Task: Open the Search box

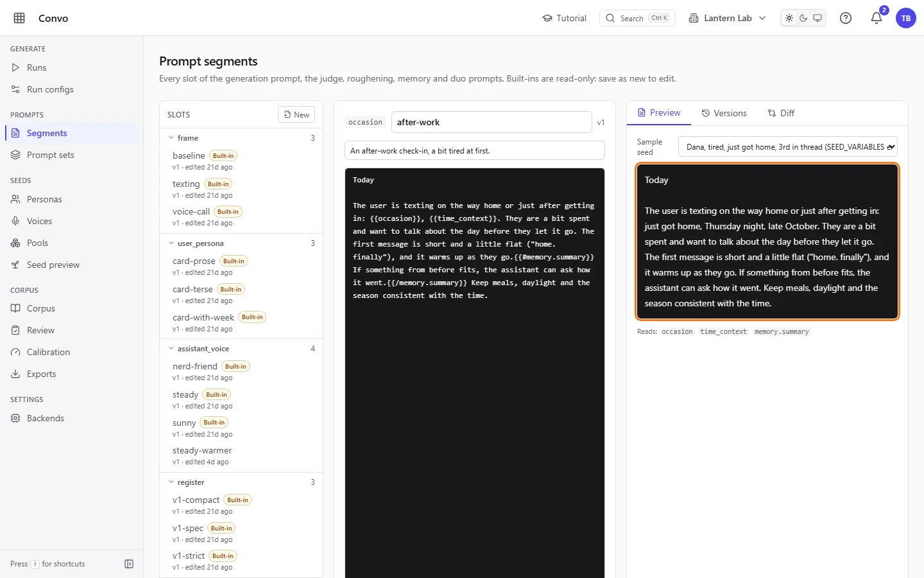Action: pos(637,18)
